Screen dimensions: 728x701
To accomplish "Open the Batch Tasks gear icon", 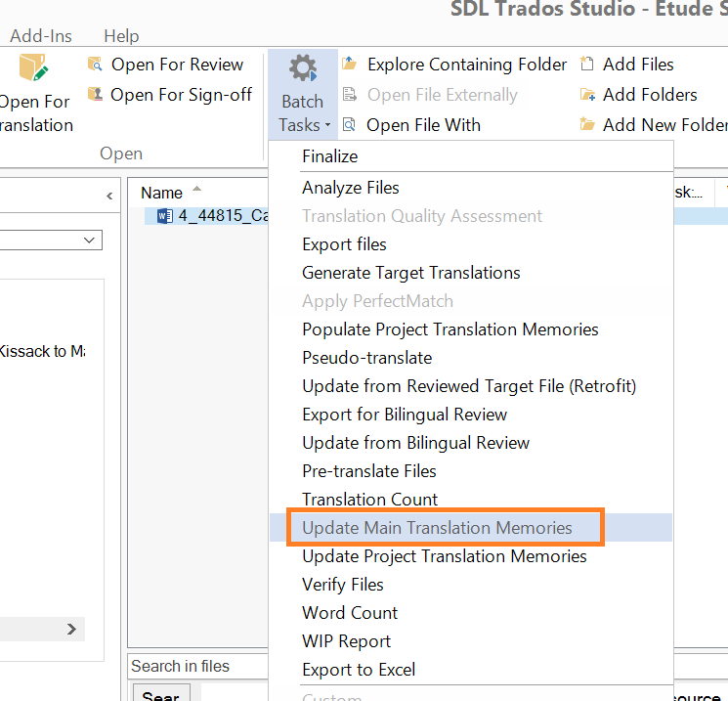I will point(303,68).
